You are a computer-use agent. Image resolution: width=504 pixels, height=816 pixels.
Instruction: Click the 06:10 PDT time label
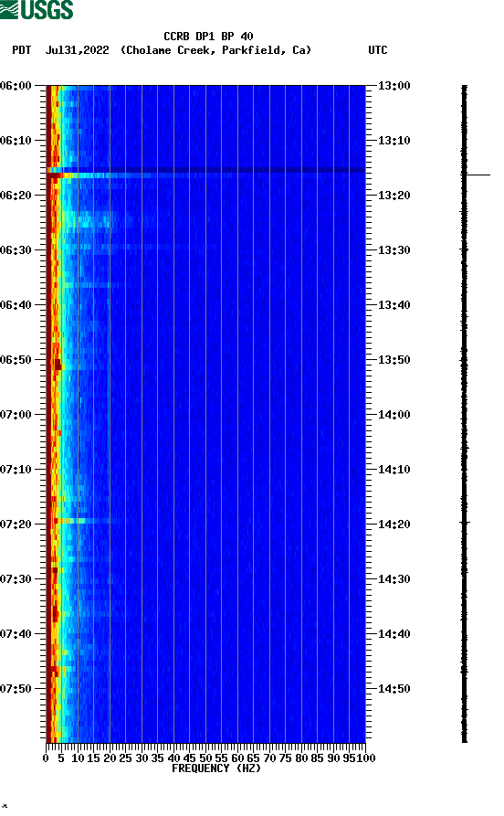(x=16, y=141)
